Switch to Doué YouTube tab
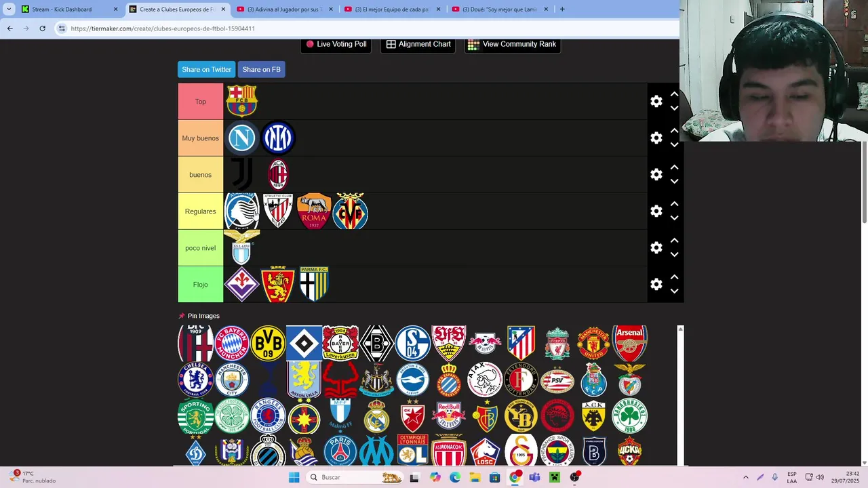 pos(500,9)
